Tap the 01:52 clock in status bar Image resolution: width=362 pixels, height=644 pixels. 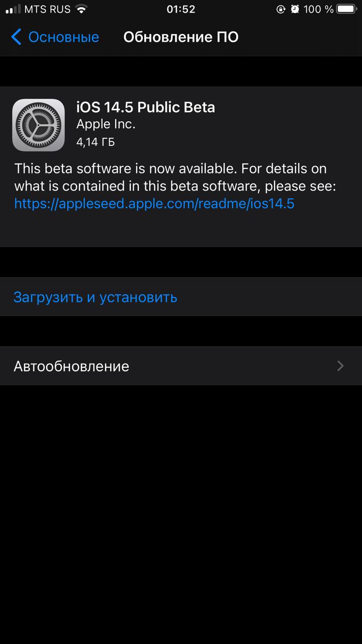pyautogui.click(x=181, y=9)
